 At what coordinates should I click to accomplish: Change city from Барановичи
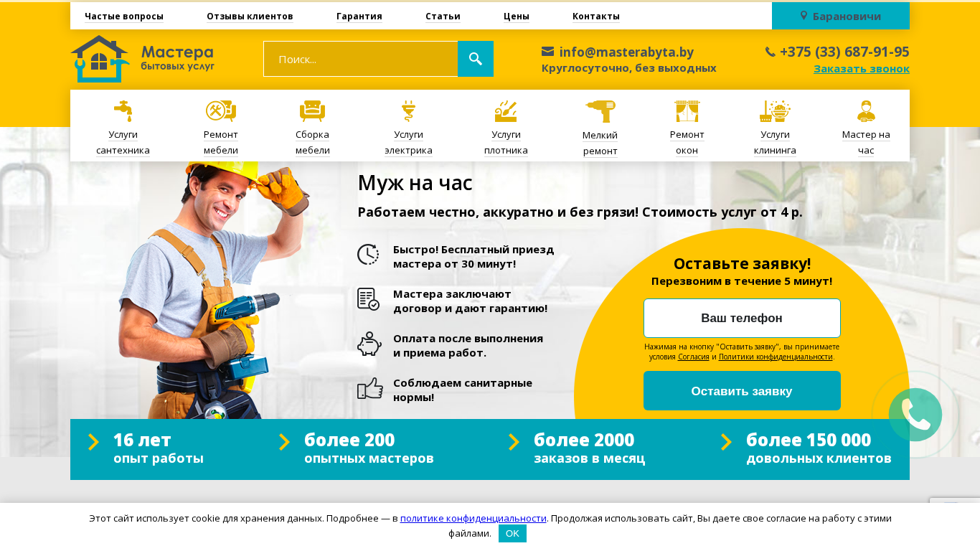click(x=841, y=16)
